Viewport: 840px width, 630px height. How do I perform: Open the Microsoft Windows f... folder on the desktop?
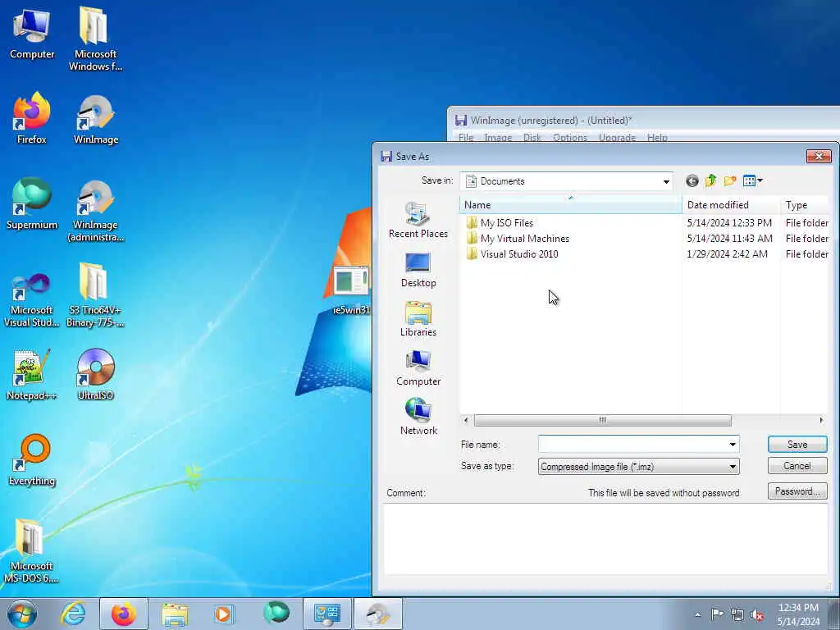[95, 39]
